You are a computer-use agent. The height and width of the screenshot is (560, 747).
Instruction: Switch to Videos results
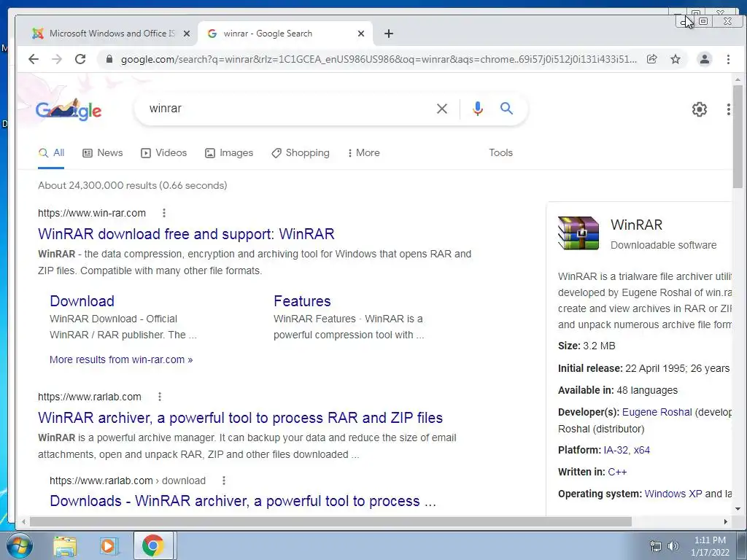click(163, 153)
